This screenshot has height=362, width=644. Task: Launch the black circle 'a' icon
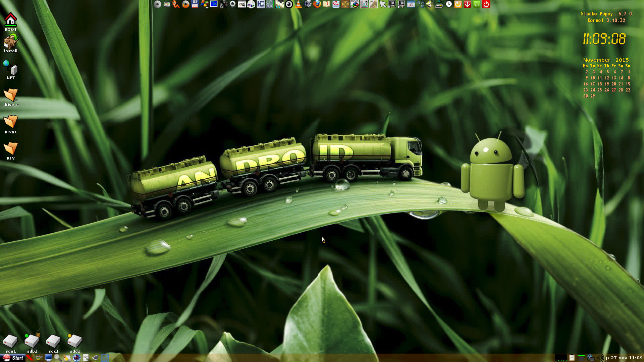(289, 4)
